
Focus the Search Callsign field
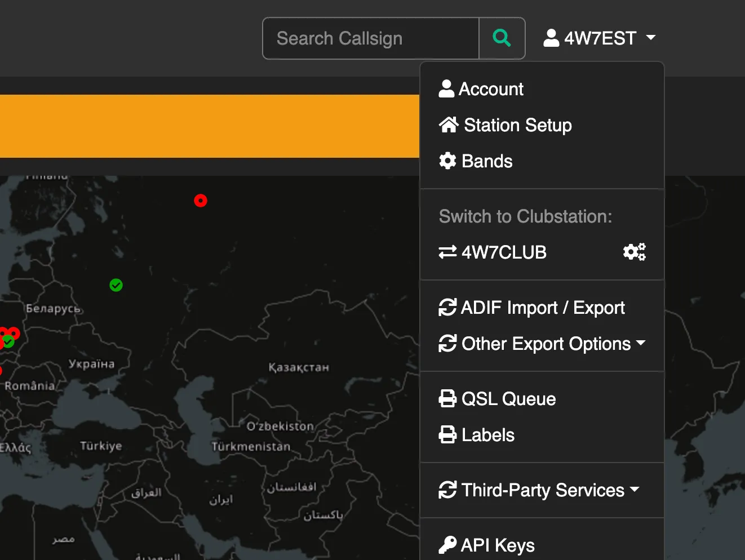point(371,38)
